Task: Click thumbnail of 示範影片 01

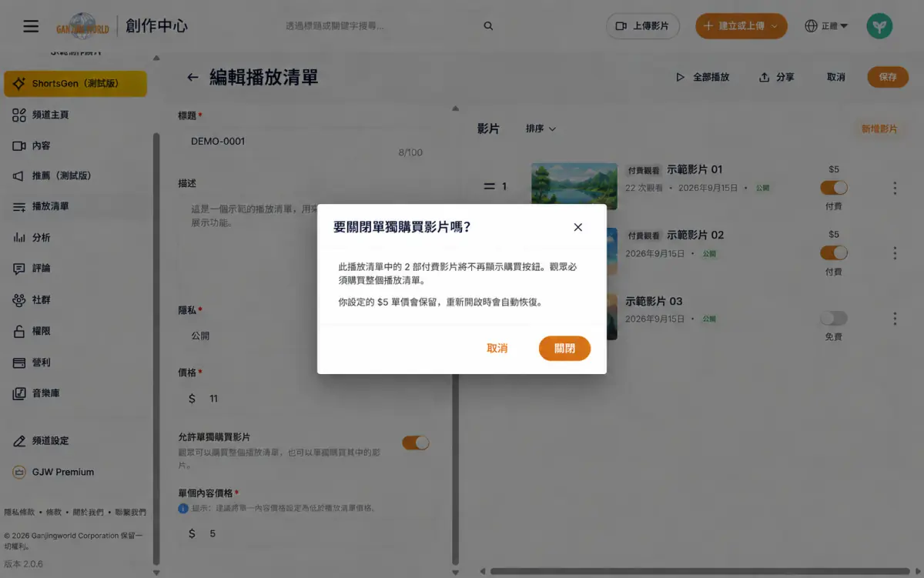Action: coord(574,185)
